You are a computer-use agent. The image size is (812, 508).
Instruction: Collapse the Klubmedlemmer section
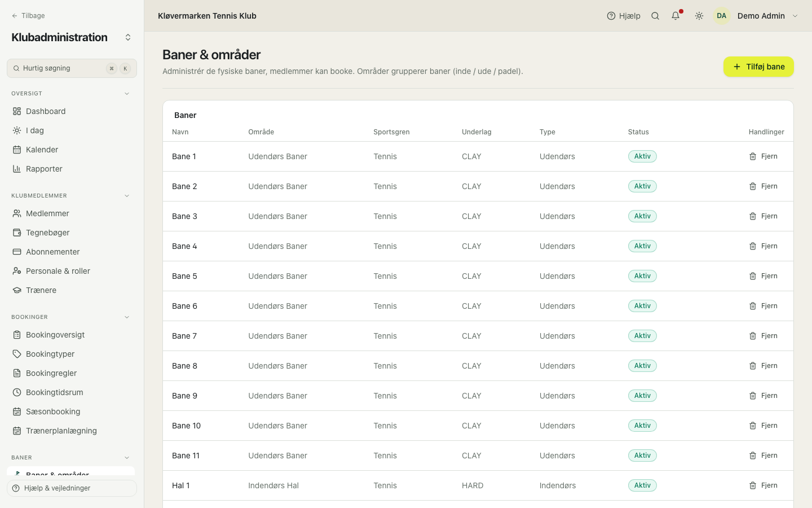(x=127, y=196)
